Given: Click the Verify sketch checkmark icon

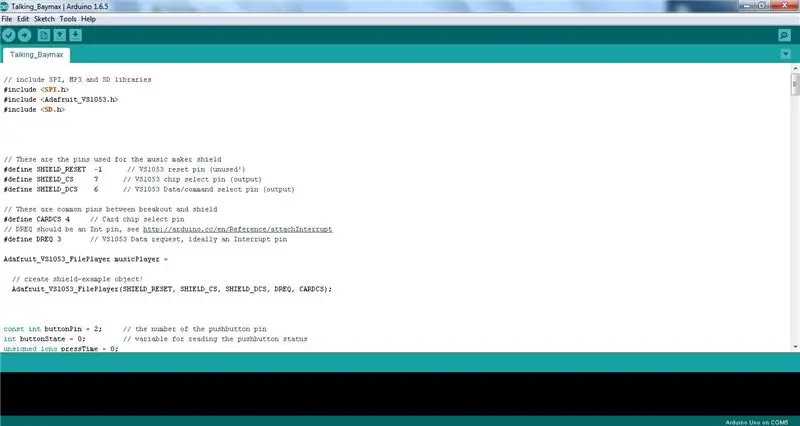Looking at the screenshot, I should point(9,35).
